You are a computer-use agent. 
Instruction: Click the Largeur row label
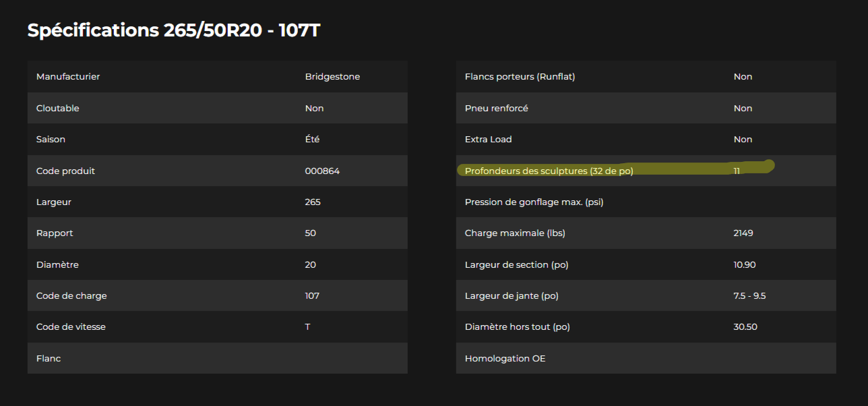pyautogui.click(x=54, y=202)
